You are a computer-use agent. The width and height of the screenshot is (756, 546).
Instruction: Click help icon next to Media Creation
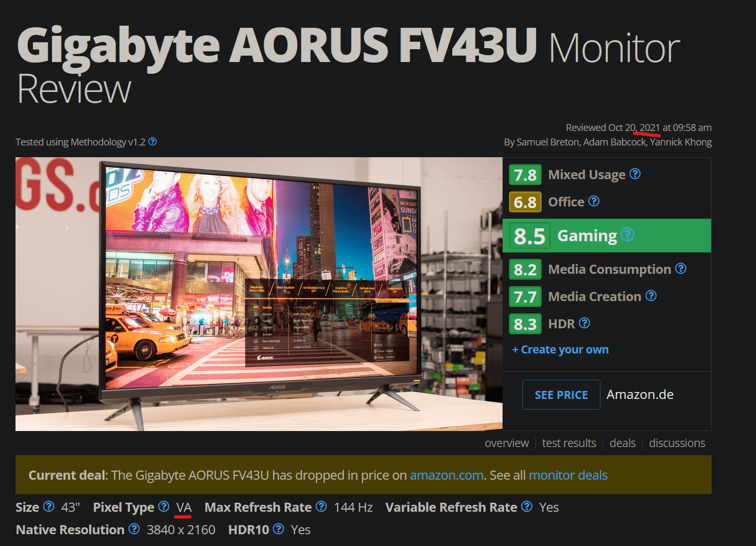(x=651, y=296)
